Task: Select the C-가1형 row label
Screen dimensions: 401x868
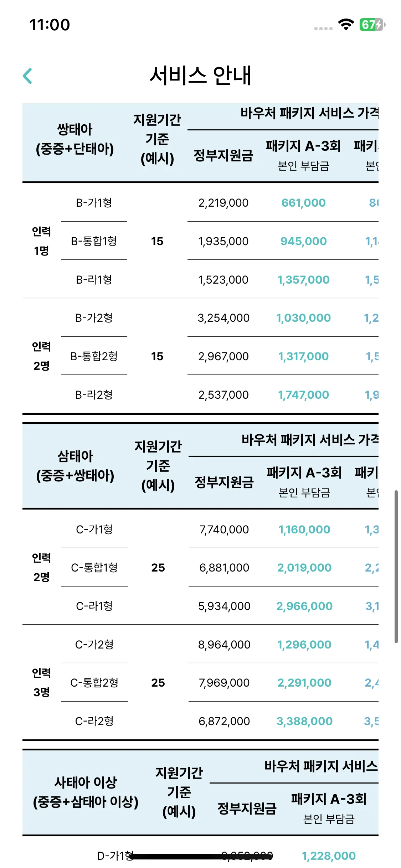Action: click(94, 529)
